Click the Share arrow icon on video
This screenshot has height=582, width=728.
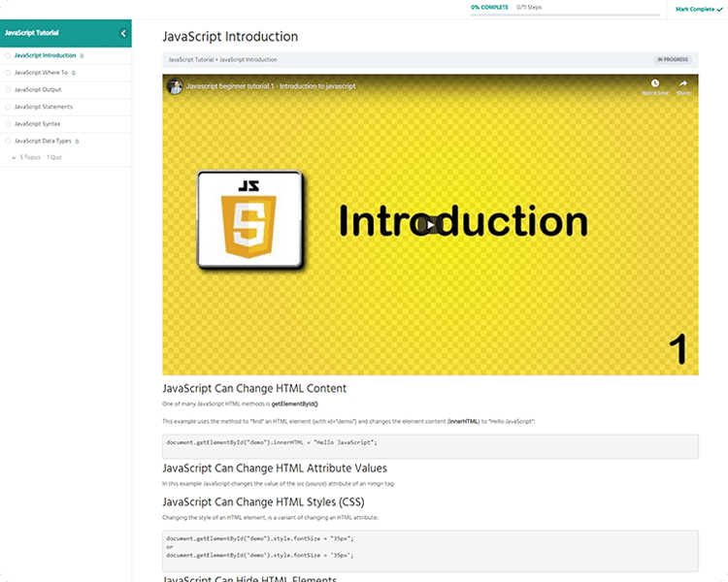point(683,83)
